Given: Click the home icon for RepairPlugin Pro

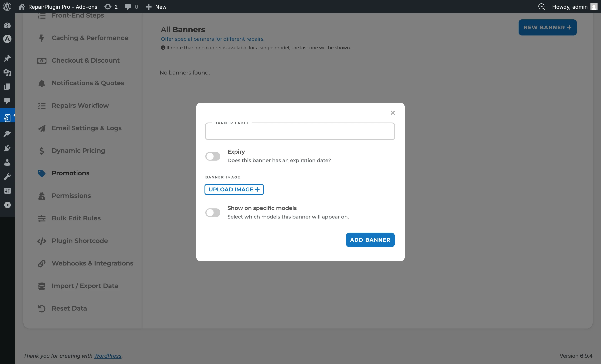Looking at the screenshot, I should (21, 7).
